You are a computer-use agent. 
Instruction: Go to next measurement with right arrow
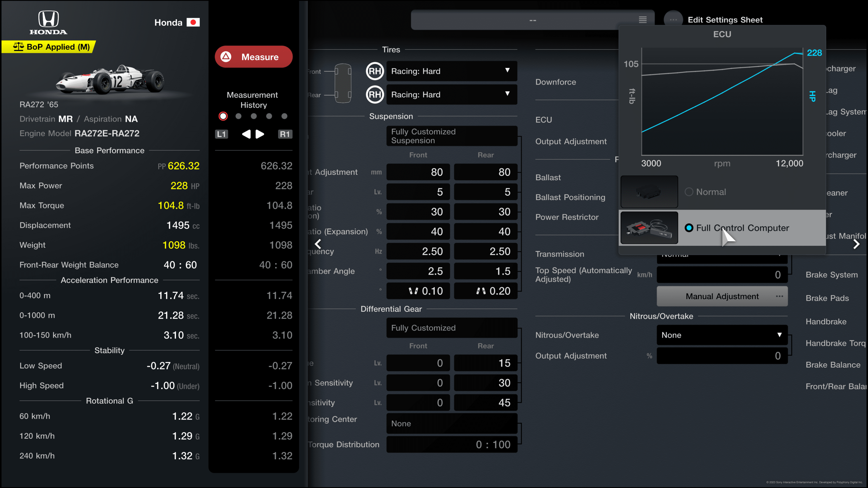260,134
